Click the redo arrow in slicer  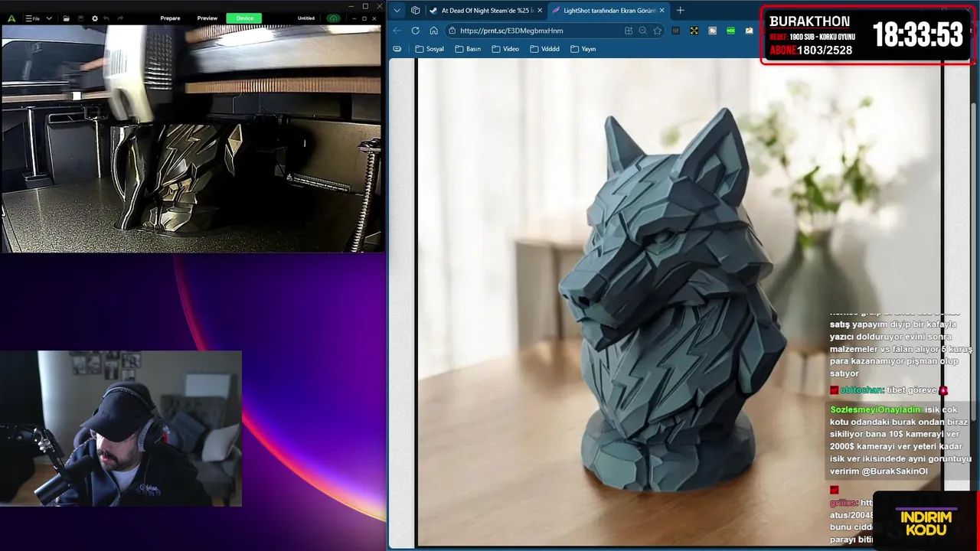[120, 18]
